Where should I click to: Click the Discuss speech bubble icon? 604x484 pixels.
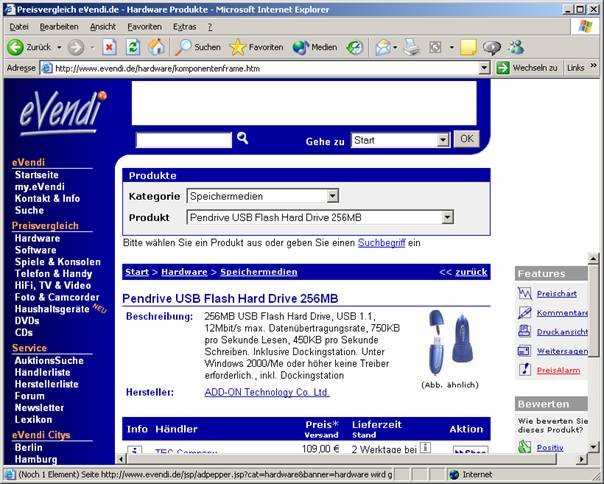tap(492, 47)
